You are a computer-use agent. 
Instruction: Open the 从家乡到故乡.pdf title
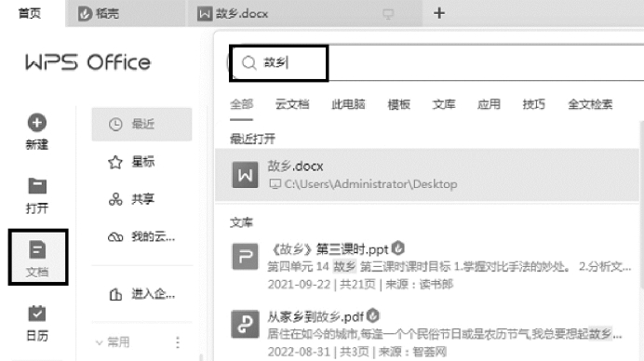pos(315,316)
